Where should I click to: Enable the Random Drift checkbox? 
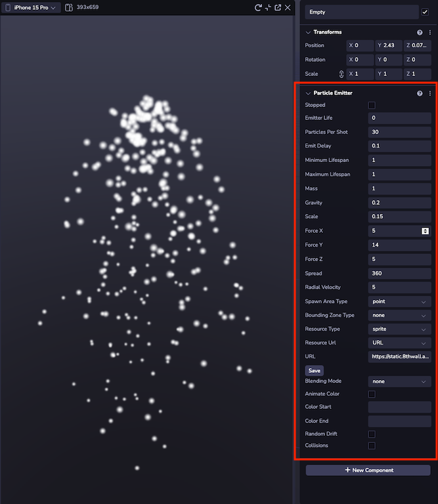[x=372, y=434]
